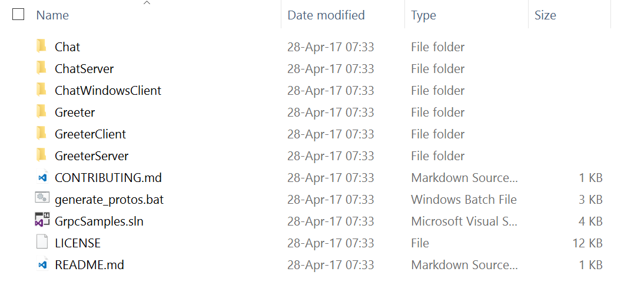
Task: Click the GrpcSamples.sln Visual Studio icon
Action: click(x=42, y=221)
